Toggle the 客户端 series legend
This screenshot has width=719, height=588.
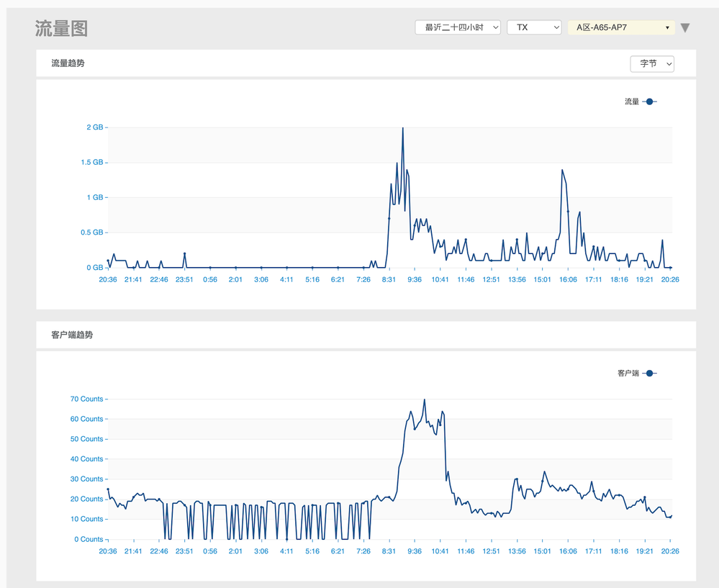point(637,374)
